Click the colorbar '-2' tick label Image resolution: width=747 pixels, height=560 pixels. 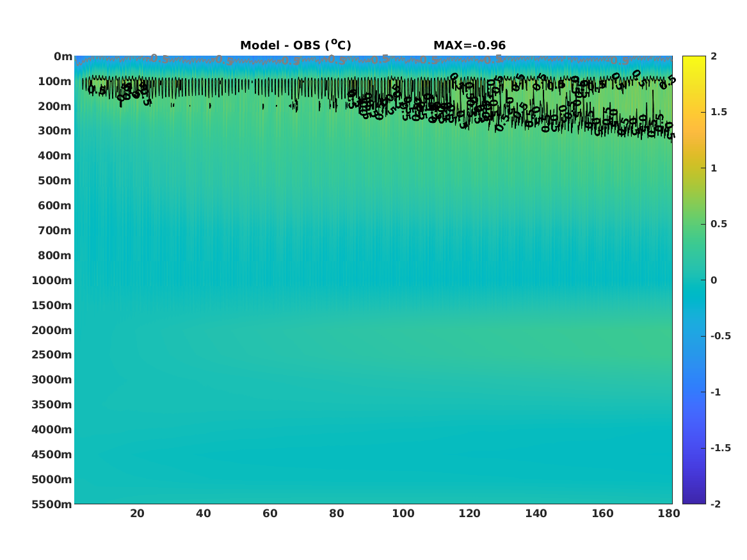pyautogui.click(x=716, y=504)
